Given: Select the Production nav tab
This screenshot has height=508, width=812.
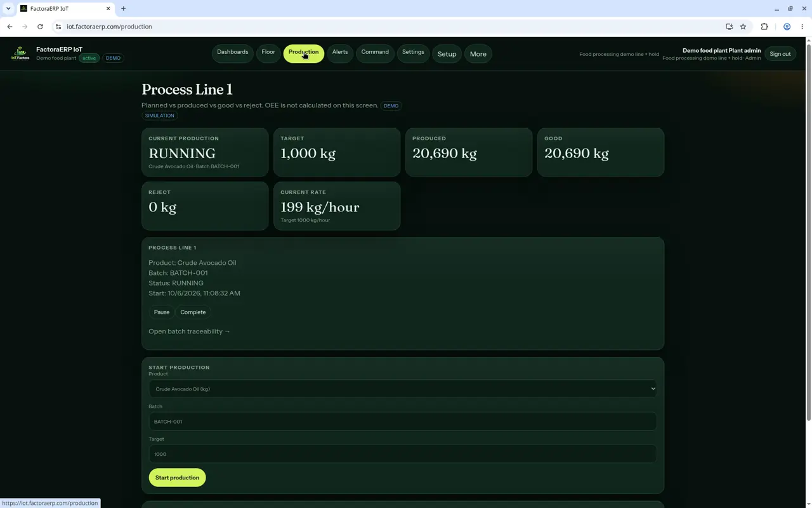Looking at the screenshot, I should point(303,53).
